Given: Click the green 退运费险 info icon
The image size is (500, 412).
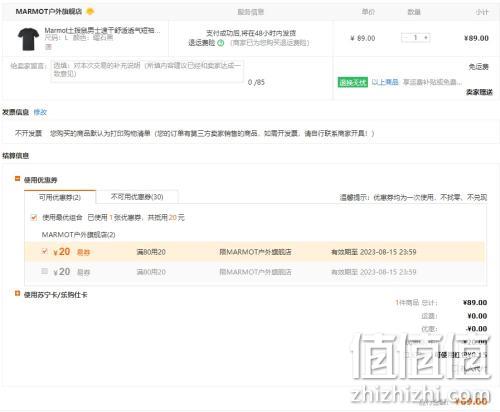Looking at the screenshot, I should pyautogui.click(x=221, y=43).
